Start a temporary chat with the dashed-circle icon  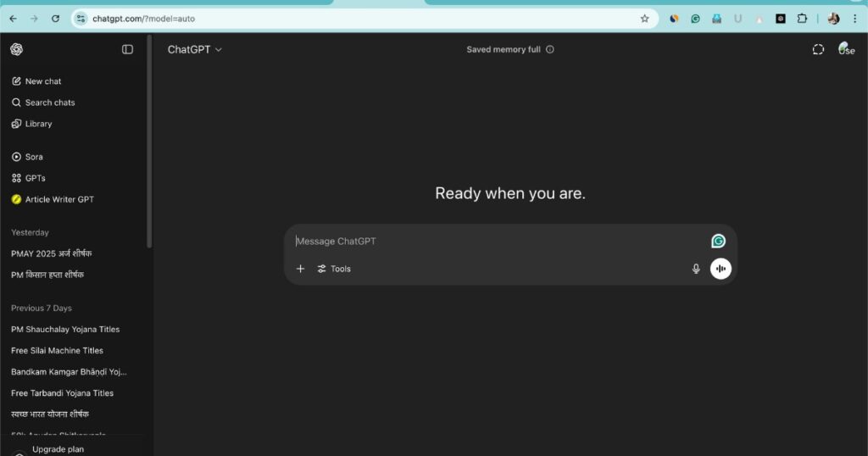coord(818,49)
